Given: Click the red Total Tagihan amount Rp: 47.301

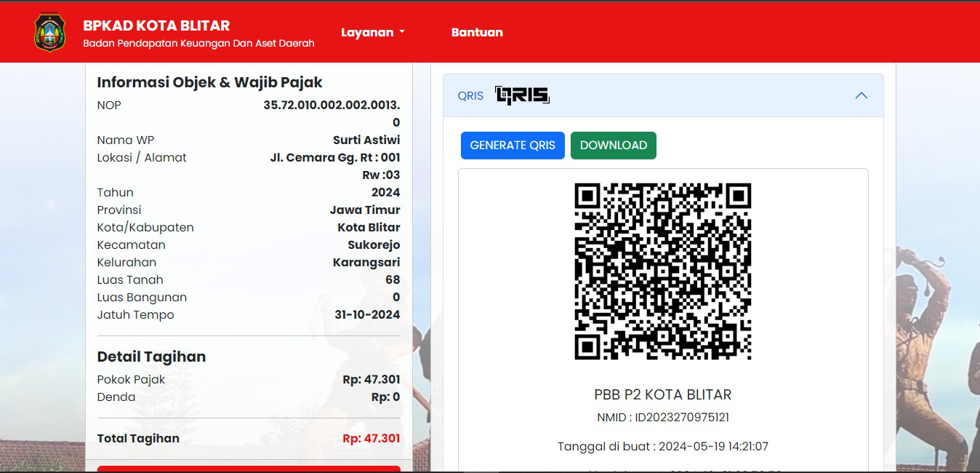Looking at the screenshot, I should (x=371, y=438).
